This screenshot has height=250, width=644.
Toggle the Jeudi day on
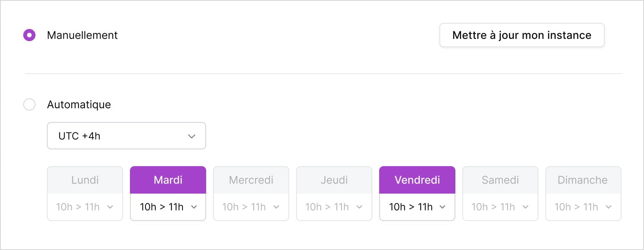334,180
